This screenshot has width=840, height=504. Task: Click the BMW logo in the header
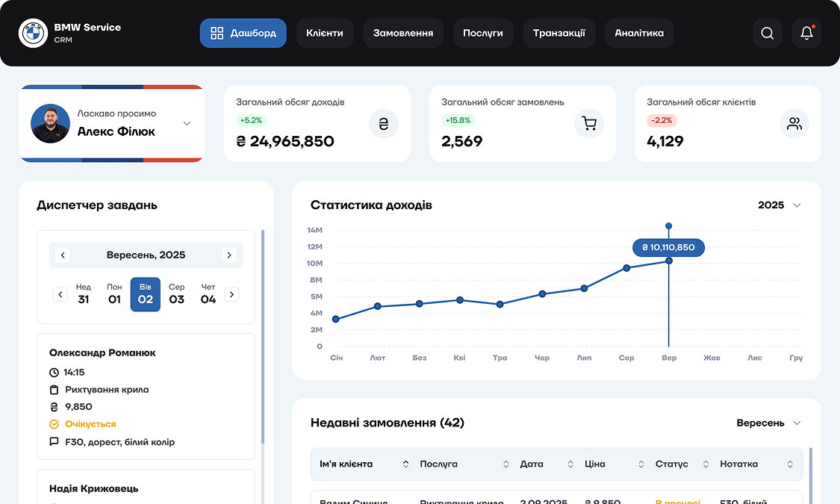(x=33, y=33)
